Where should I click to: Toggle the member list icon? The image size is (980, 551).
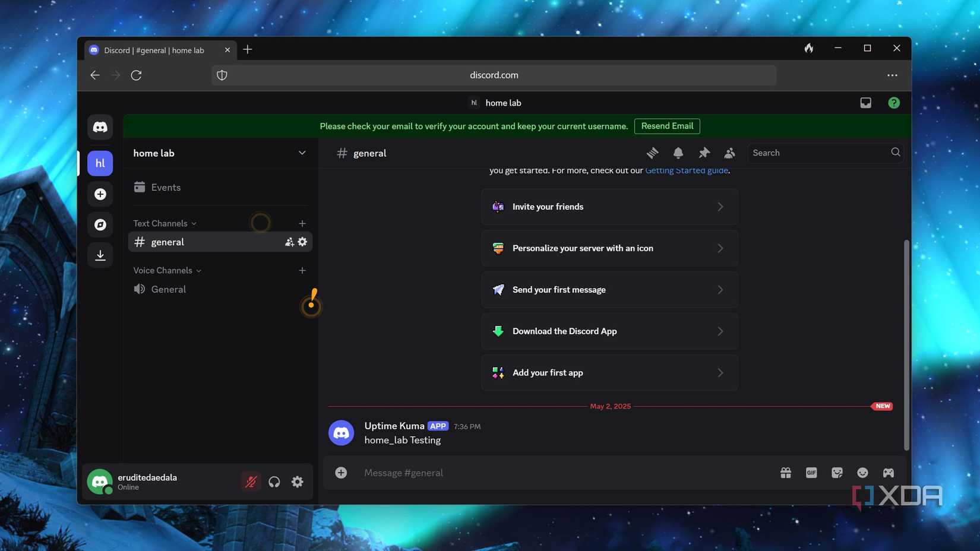click(x=729, y=153)
